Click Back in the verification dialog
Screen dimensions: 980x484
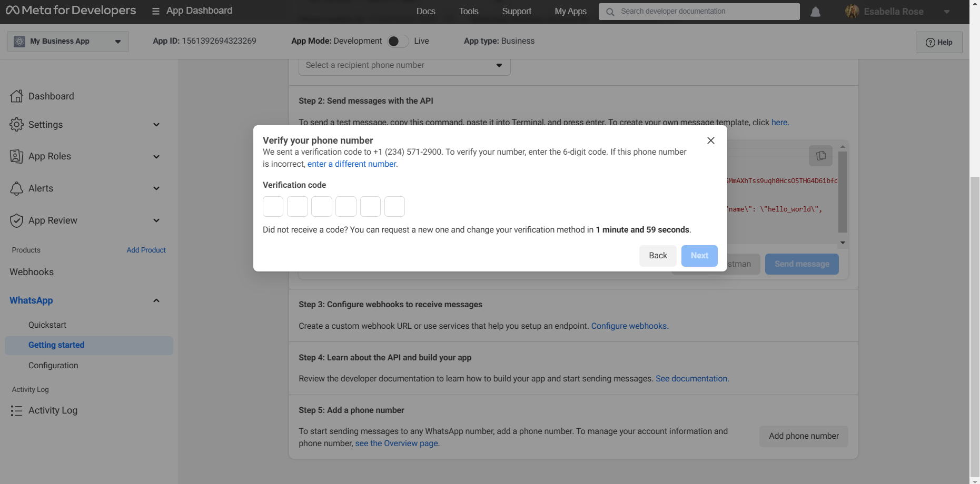click(x=658, y=256)
